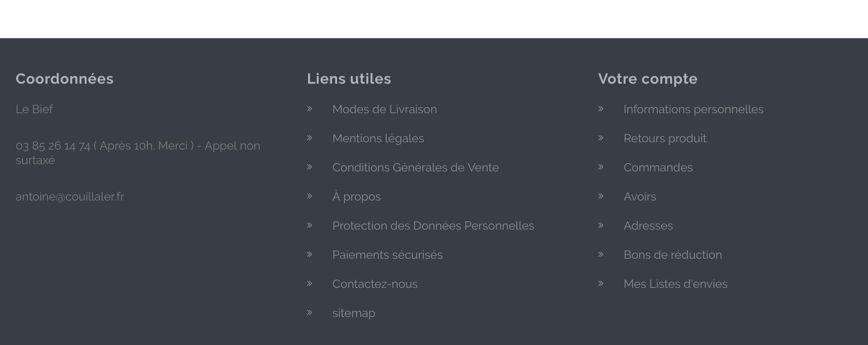Open the Adresses link
This screenshot has height=345, width=868.
point(648,226)
